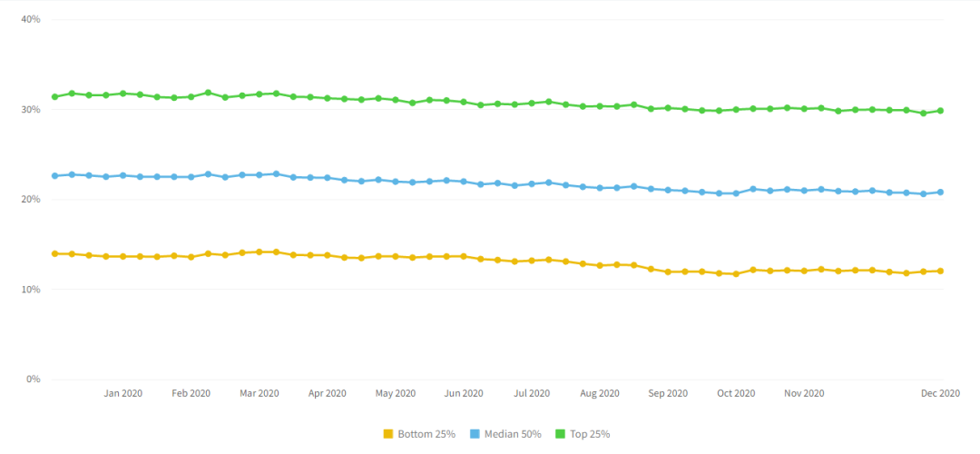This screenshot has width=980, height=454.
Task: Click the Dec 2020 x-axis label
Action: 941,393
